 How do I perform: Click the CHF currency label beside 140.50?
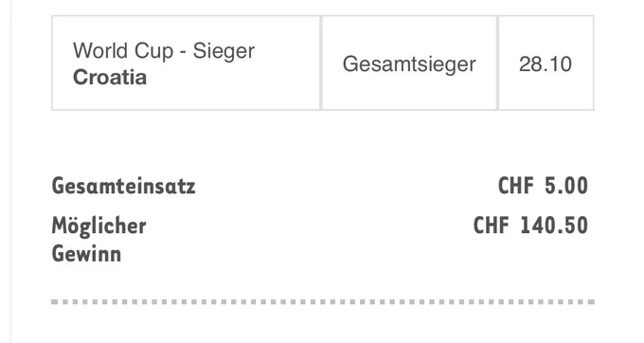[x=492, y=226]
